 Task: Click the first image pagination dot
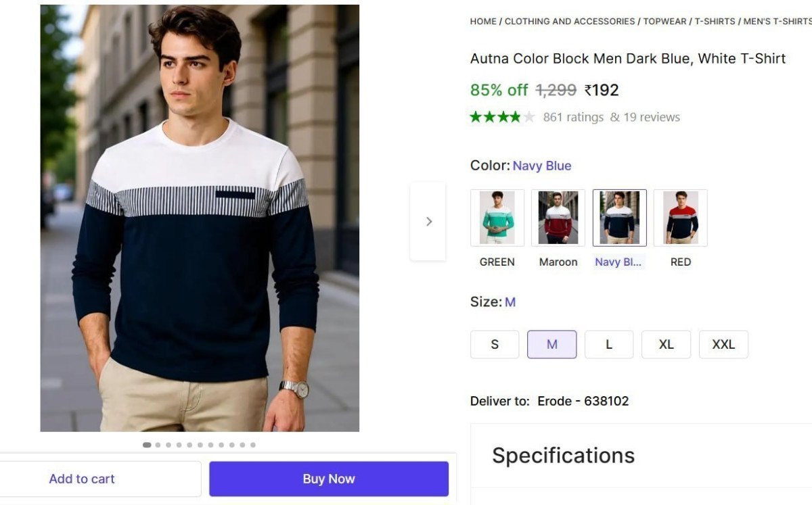(147, 445)
